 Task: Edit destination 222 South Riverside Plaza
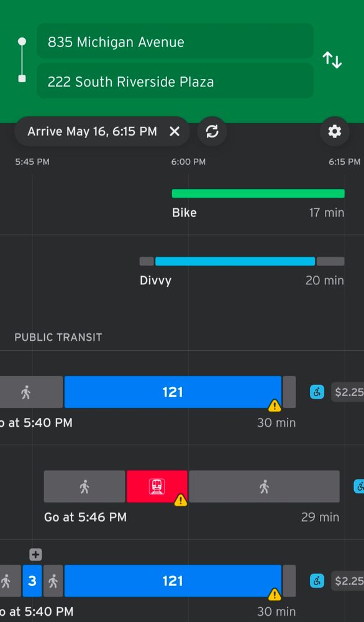point(175,81)
